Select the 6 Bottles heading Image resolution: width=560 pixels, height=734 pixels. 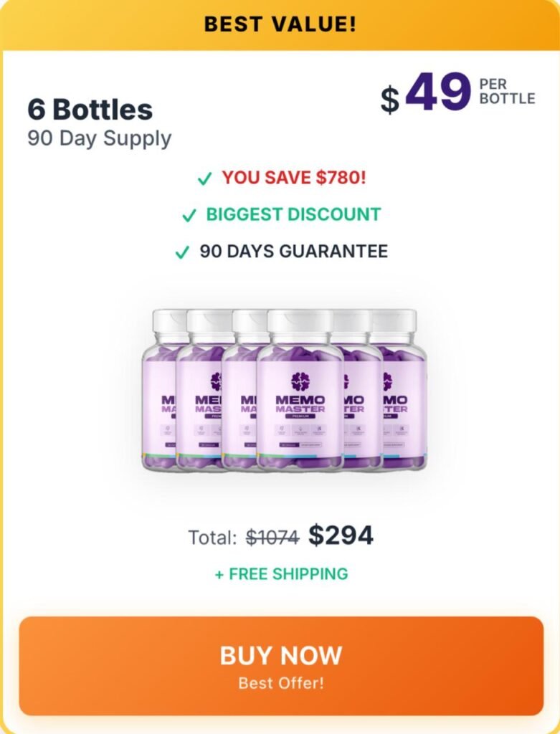click(x=90, y=109)
